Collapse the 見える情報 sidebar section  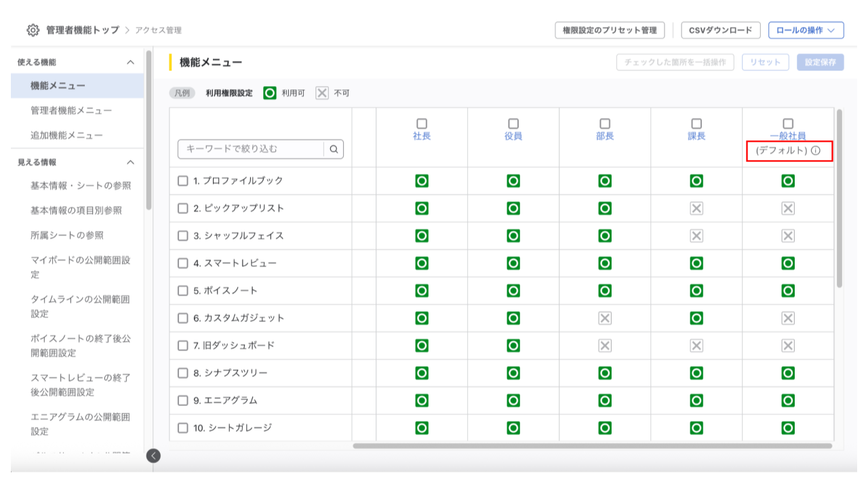point(131,163)
